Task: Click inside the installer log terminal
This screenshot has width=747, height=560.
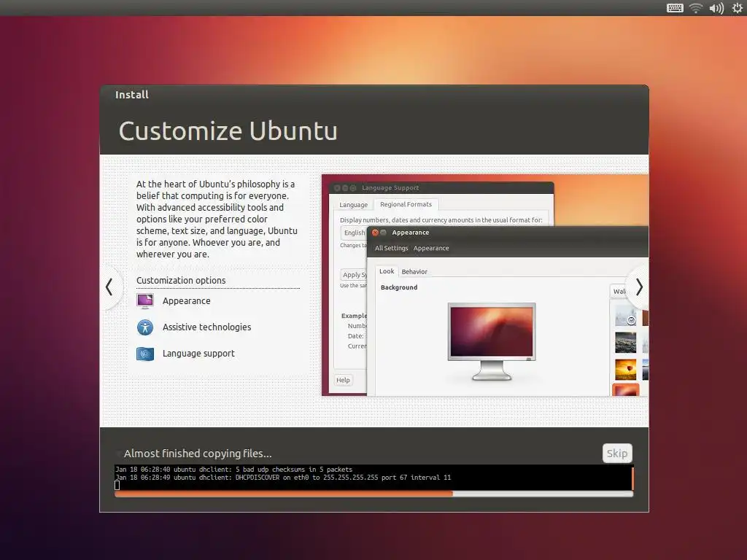Action: 373,478
